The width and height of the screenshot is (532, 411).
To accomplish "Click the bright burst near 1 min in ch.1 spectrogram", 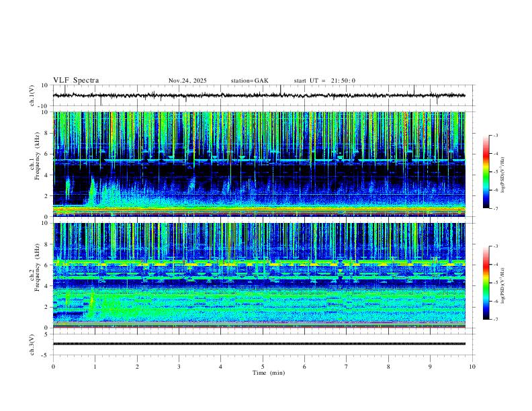I will [92, 191].
